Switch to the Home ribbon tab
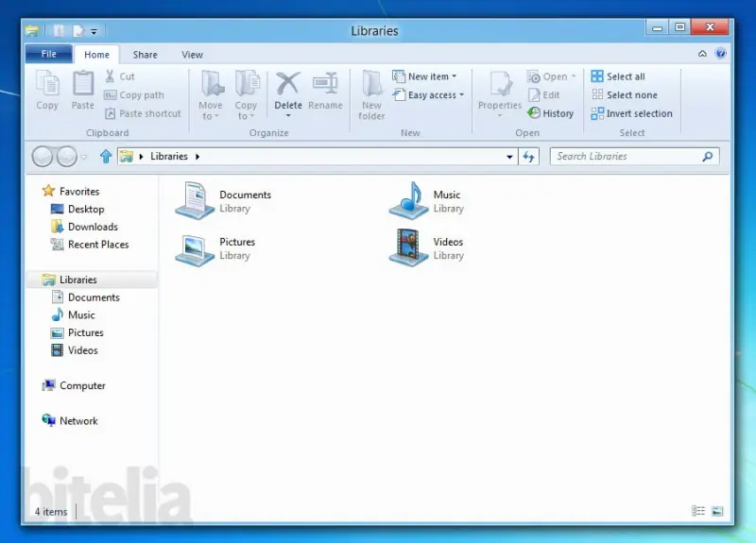The width and height of the screenshot is (756, 543). pyautogui.click(x=96, y=55)
